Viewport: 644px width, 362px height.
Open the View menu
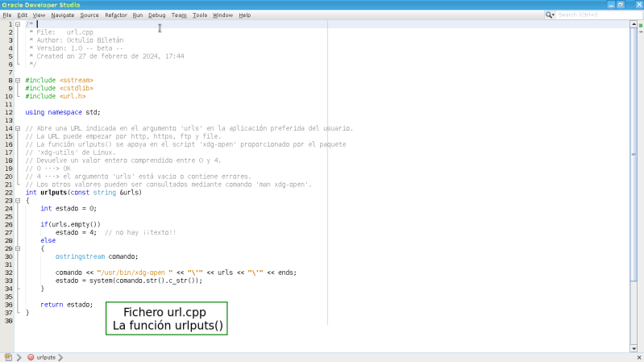point(39,15)
